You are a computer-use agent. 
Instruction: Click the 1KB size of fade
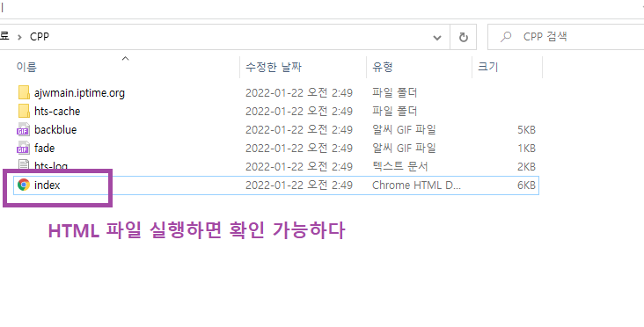point(526,149)
